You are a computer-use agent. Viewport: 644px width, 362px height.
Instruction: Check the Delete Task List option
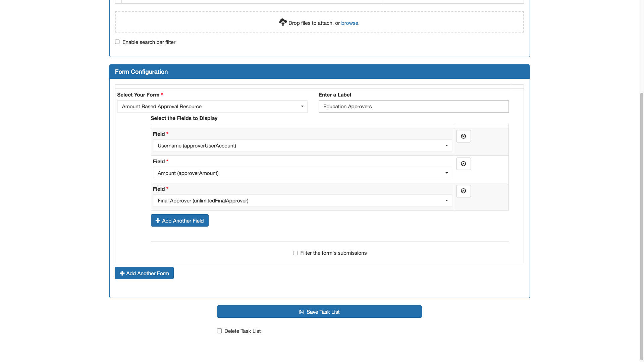219,331
